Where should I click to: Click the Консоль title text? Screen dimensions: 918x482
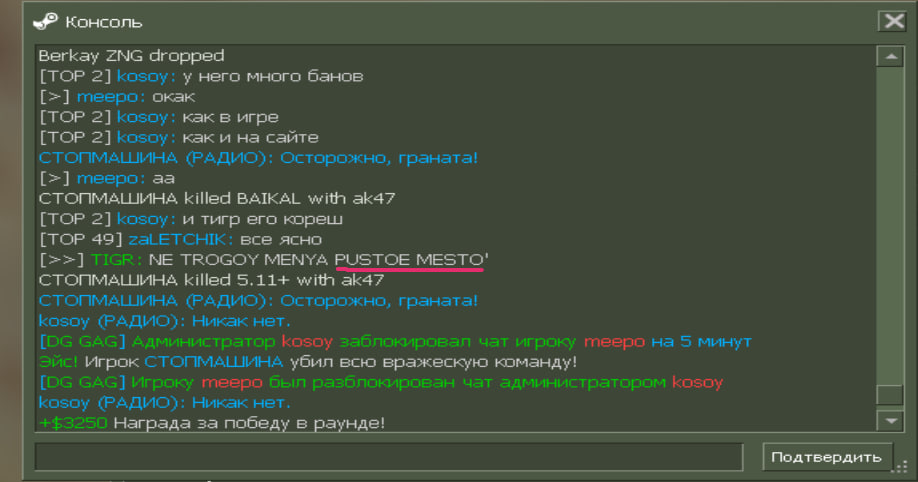coord(103,21)
